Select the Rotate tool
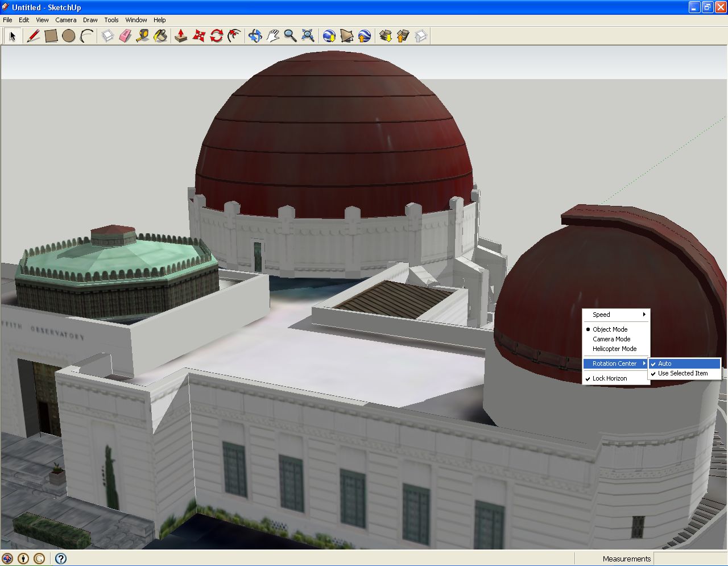The height and width of the screenshot is (566, 728). (216, 36)
